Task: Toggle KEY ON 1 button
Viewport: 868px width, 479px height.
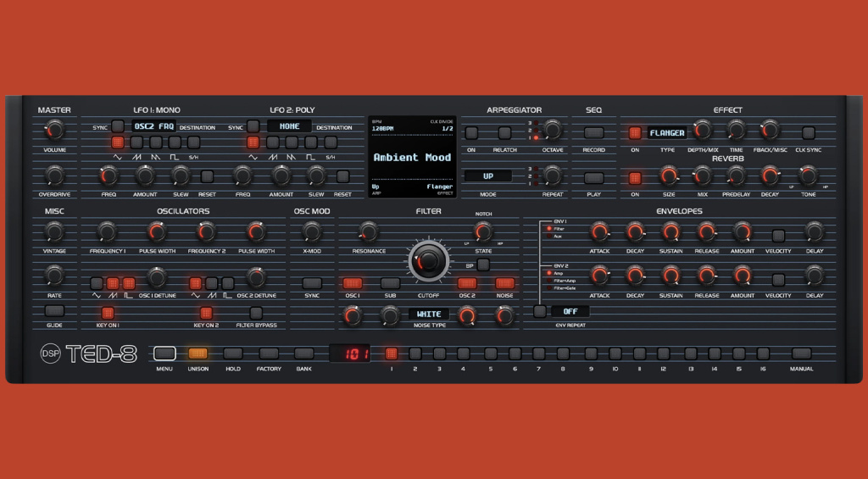Action: coord(108,313)
